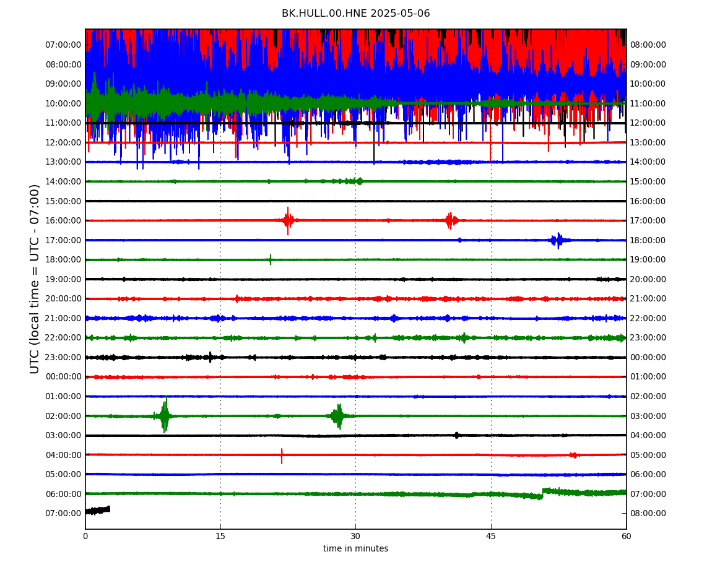Select the x-axis tick label 15

(220, 536)
